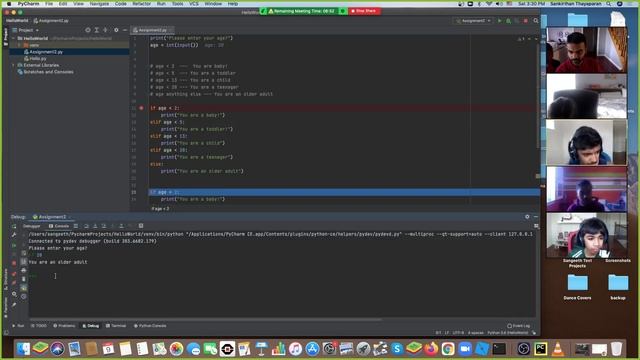This screenshot has width=640, height=360.
Task: Collapse the HelloWorld project root
Action: tap(13, 38)
